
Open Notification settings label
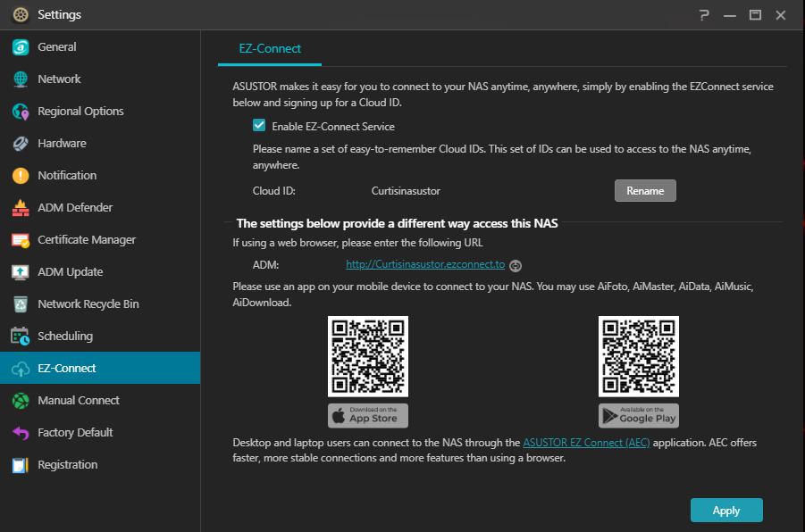coord(67,176)
